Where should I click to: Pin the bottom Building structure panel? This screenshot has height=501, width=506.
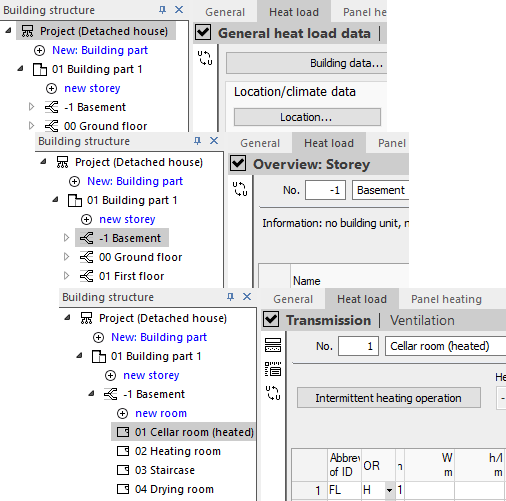pyautogui.click(x=230, y=297)
